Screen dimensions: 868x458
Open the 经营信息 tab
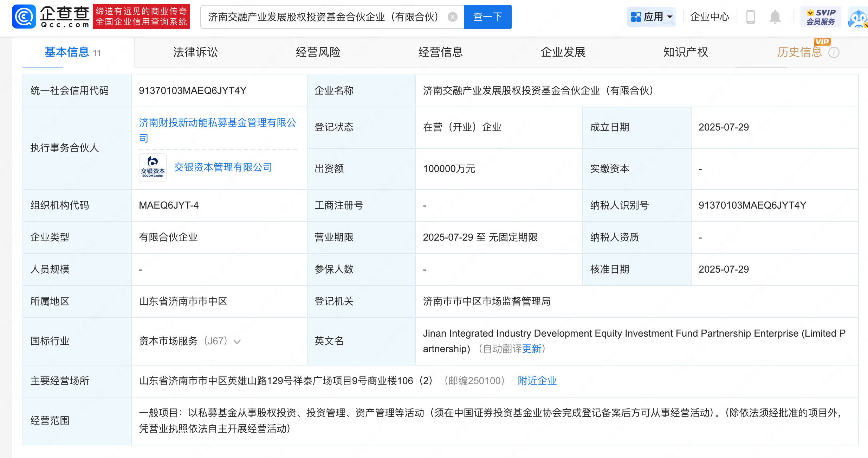tap(441, 52)
